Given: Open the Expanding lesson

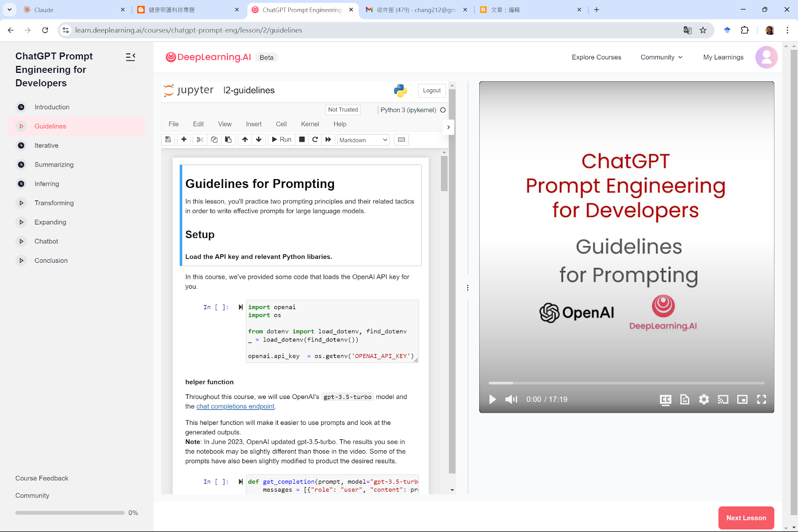Looking at the screenshot, I should (77, 222).
